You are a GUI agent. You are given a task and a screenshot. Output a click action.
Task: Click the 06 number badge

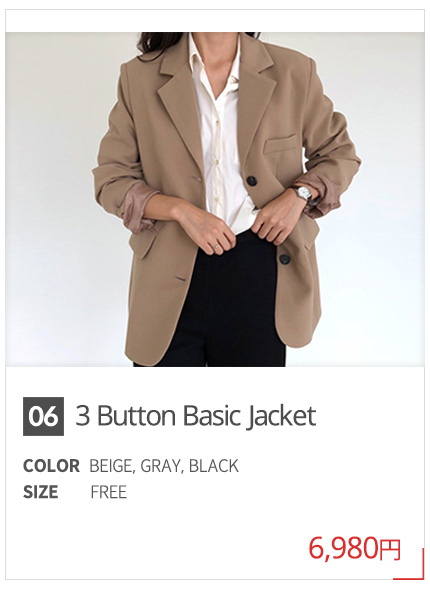click(43, 416)
